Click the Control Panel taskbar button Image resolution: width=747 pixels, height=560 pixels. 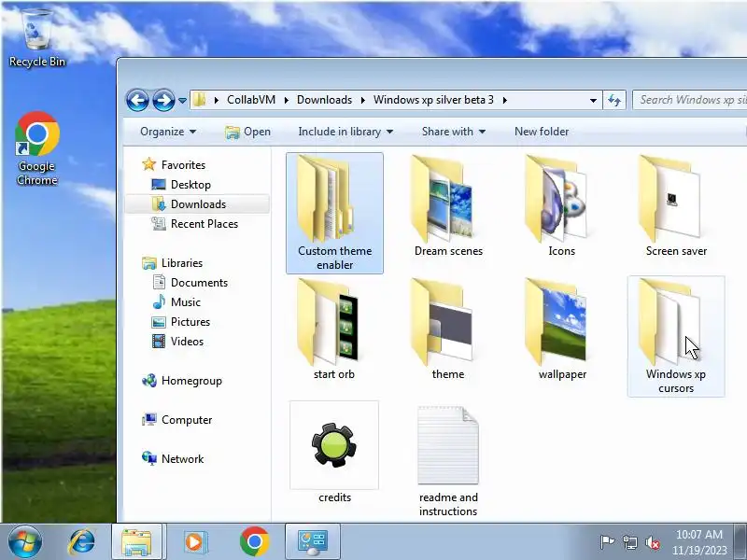click(313, 541)
